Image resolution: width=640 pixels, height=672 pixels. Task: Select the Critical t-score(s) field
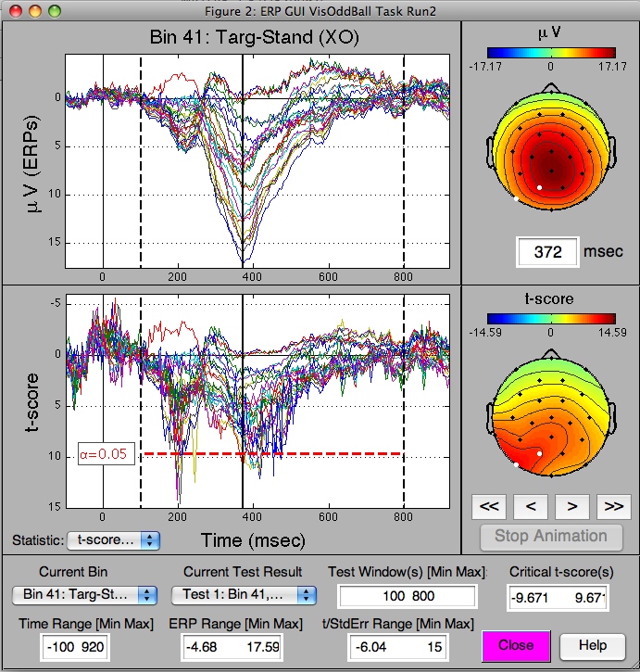558,599
